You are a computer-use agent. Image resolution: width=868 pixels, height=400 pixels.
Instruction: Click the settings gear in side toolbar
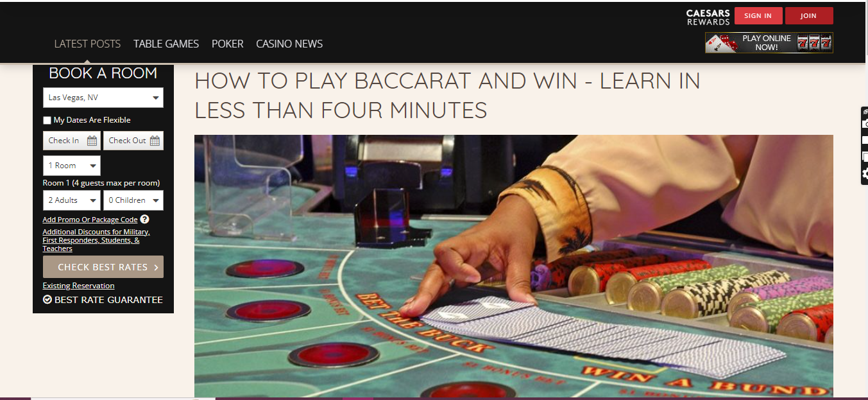coord(865,173)
